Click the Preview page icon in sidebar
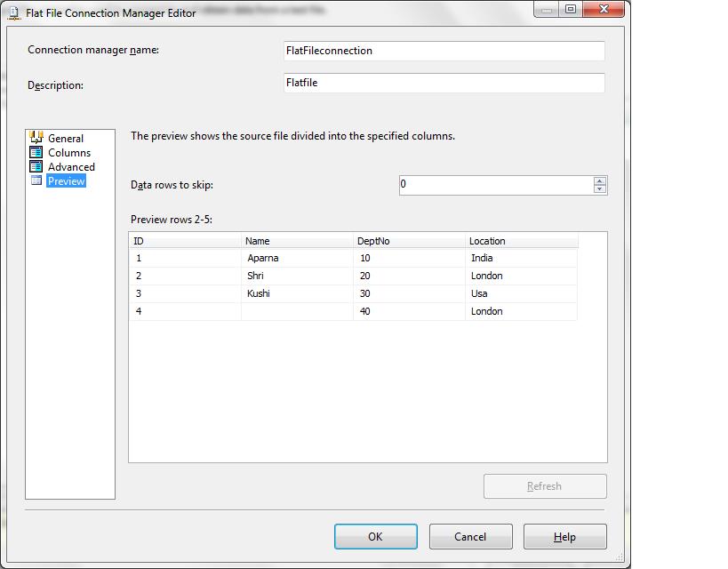 point(36,180)
